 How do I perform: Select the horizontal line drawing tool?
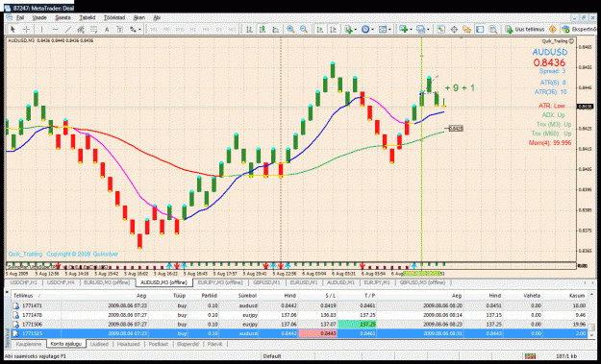(55, 29)
